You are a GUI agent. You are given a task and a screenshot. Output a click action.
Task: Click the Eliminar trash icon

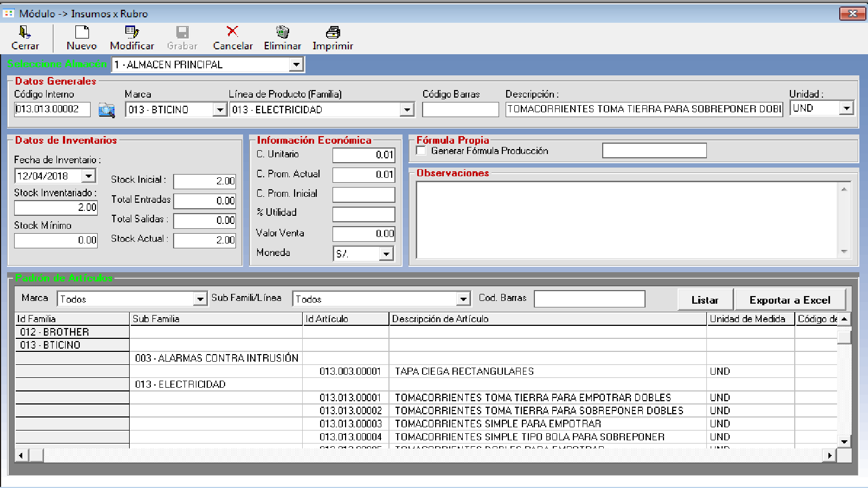(282, 33)
